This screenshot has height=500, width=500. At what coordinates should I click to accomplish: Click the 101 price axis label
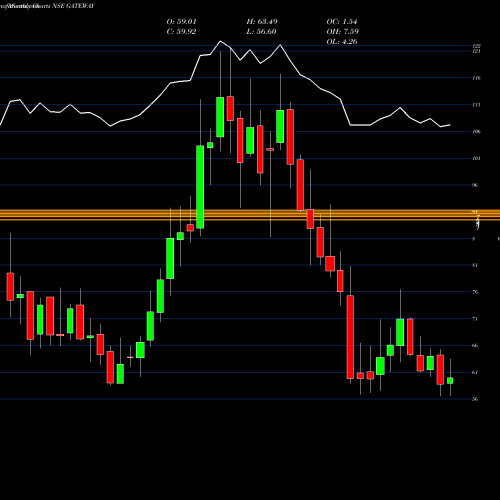click(x=476, y=158)
